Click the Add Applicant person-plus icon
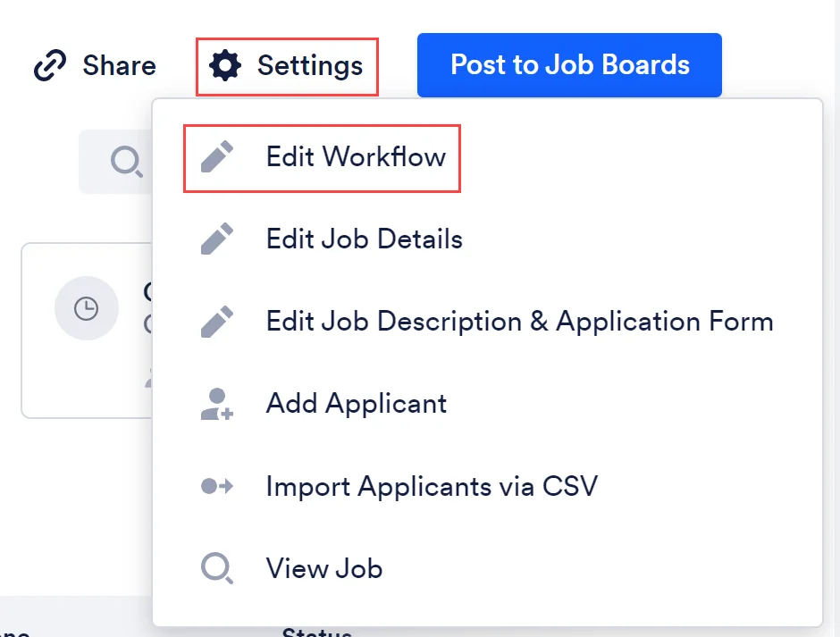Image resolution: width=840 pixels, height=637 pixels. [x=217, y=404]
